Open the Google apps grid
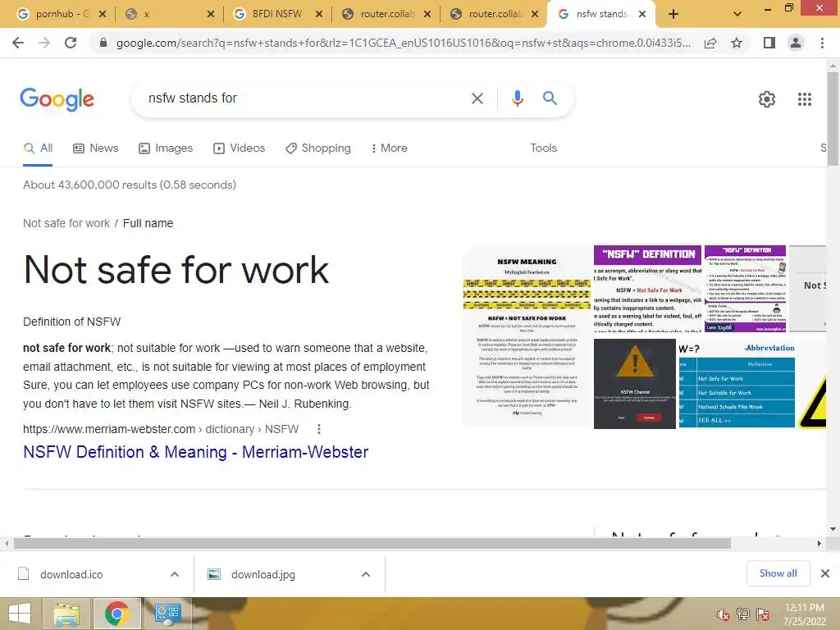Image resolution: width=840 pixels, height=630 pixels. click(805, 99)
